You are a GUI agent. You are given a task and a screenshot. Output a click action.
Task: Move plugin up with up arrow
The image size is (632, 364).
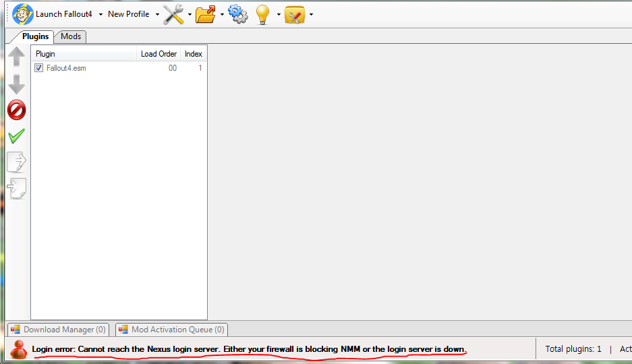pos(16,57)
